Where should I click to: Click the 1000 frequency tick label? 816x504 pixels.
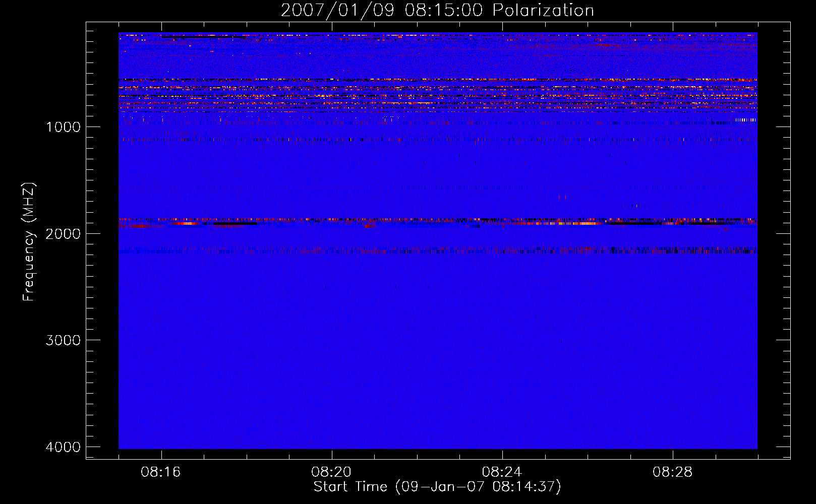(x=63, y=127)
